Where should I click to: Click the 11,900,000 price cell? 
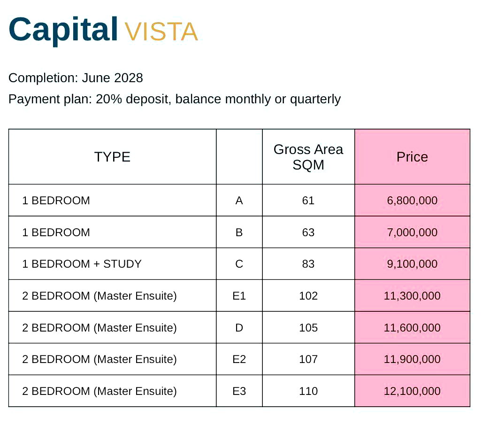412,359
